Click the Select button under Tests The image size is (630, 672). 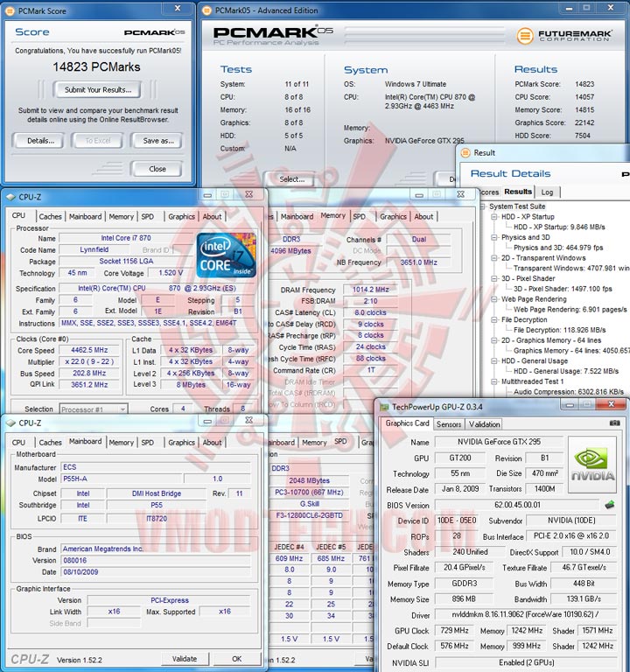[x=291, y=179]
